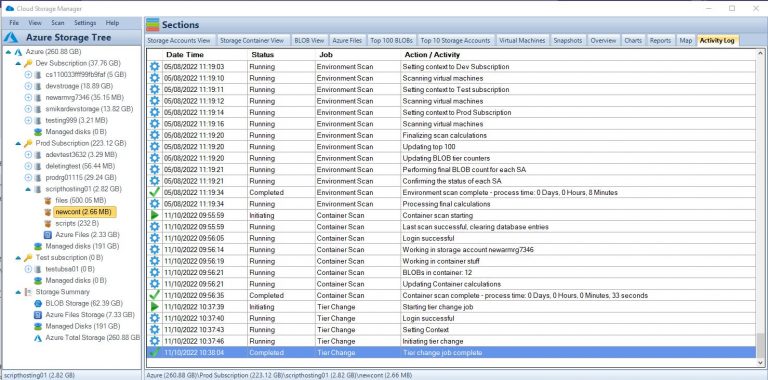768x380 pixels.
Task: Open Top 10 Storage Accounts tab
Action: [456, 41]
